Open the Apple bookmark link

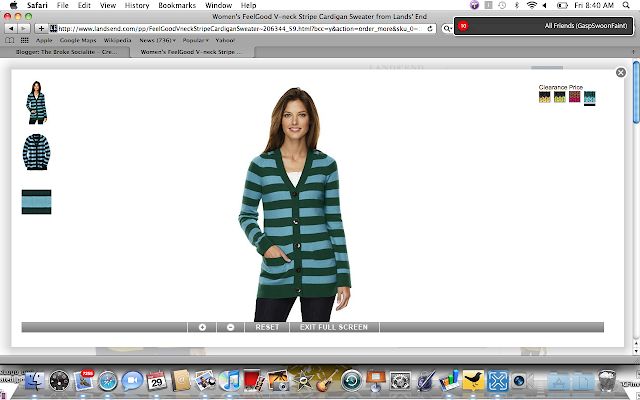coord(44,40)
